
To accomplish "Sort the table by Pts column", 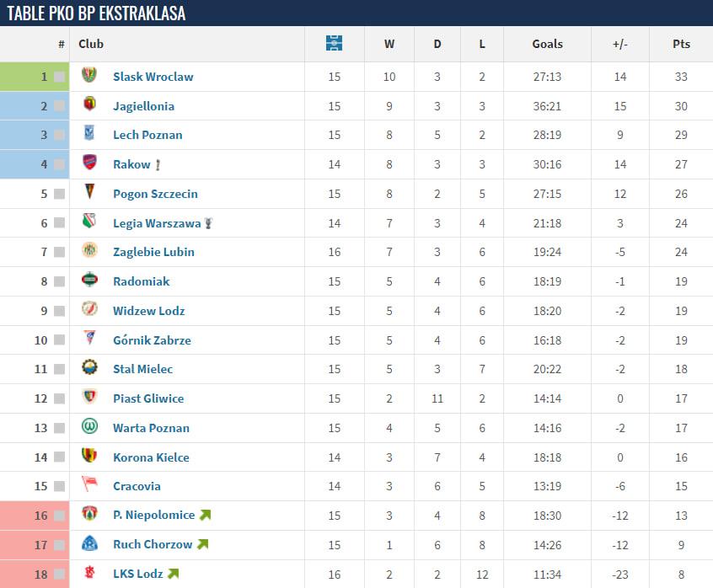I will 680,44.
